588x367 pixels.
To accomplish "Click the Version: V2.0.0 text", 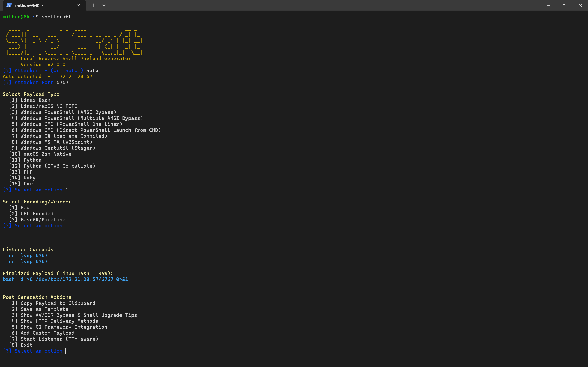I will click(43, 64).
